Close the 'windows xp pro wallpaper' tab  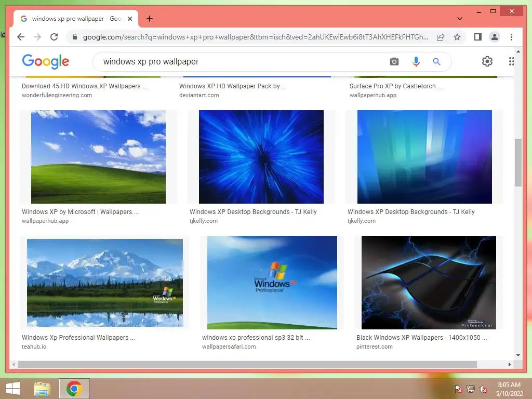point(130,19)
